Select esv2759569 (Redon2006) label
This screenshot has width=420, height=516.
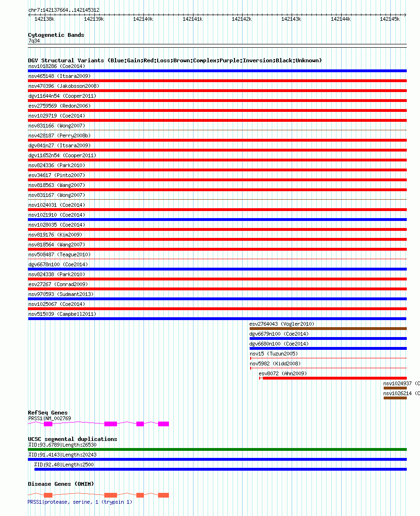[x=59, y=106]
